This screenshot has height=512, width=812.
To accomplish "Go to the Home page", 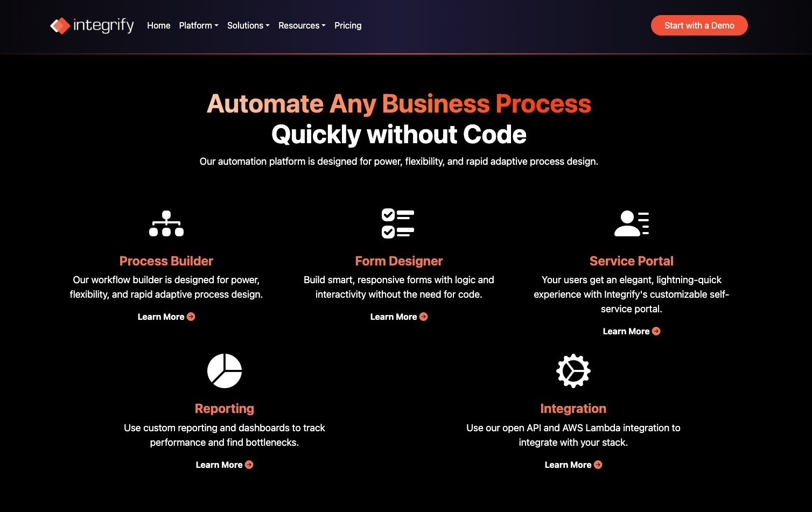I will pos(159,25).
